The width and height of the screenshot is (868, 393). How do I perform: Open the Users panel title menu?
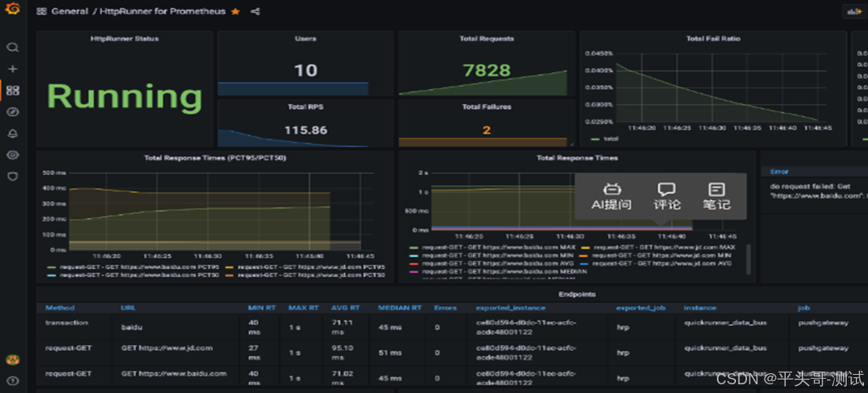point(306,39)
